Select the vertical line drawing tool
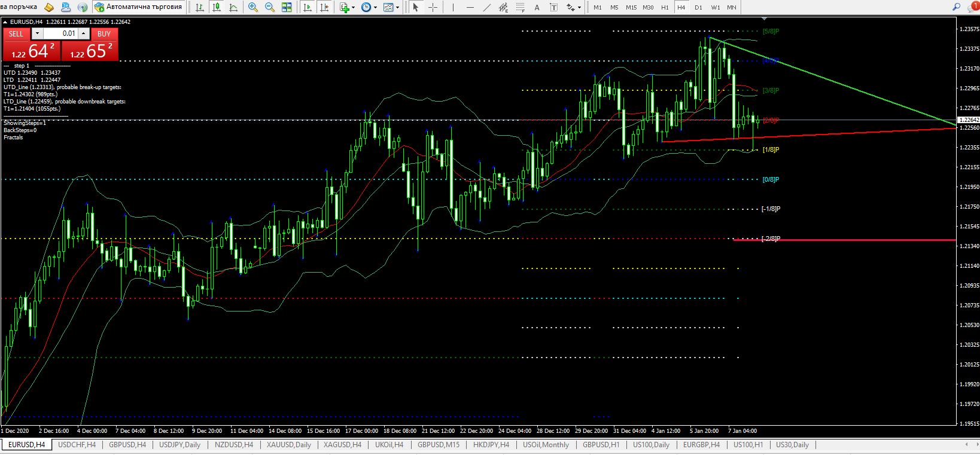Screen dimensions: 980x455 pyautogui.click(x=453, y=7)
